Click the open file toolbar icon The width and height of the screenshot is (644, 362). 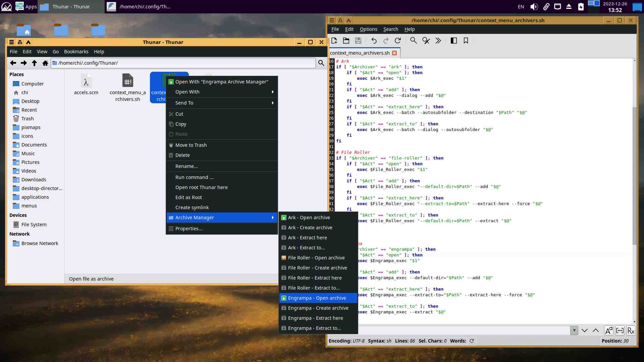point(346,41)
